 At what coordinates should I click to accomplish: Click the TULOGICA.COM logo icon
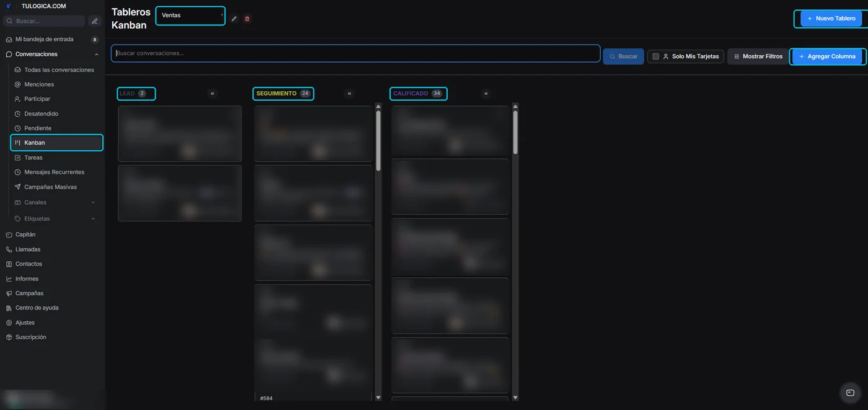point(9,6)
